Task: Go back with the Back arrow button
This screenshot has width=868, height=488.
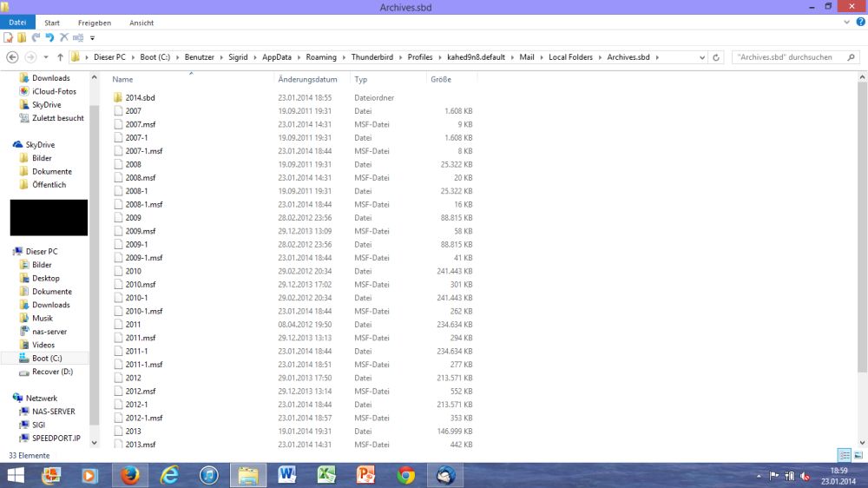Action: tap(12, 57)
